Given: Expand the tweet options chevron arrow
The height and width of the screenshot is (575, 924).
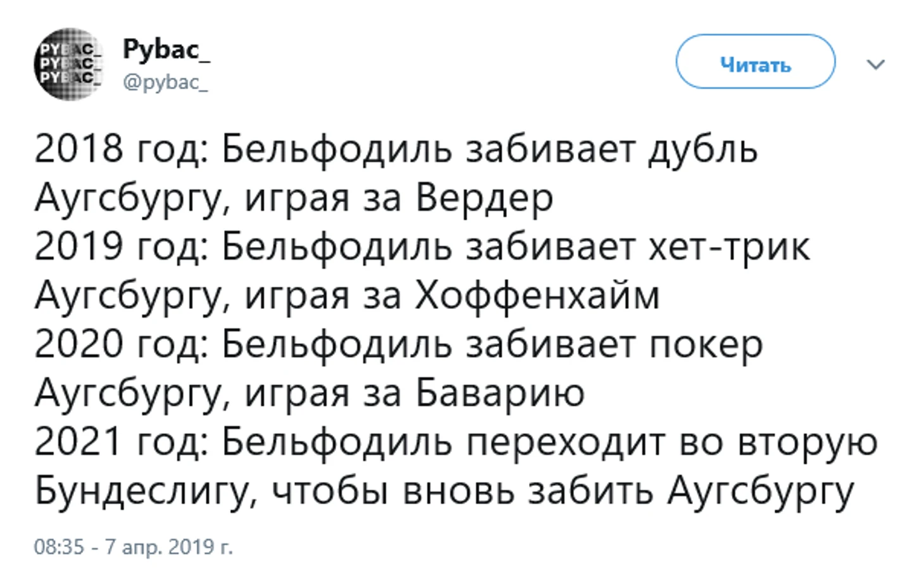Looking at the screenshot, I should 875,64.
